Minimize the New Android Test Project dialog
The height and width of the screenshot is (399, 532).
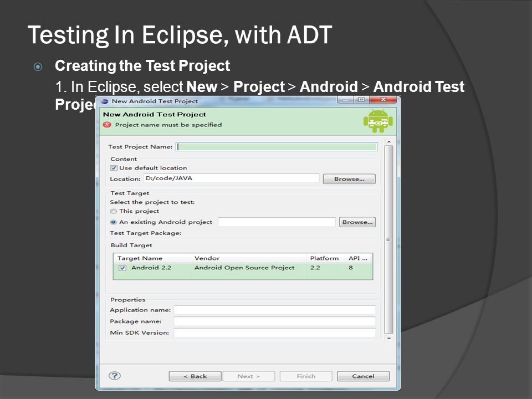pyautogui.click(x=345, y=100)
